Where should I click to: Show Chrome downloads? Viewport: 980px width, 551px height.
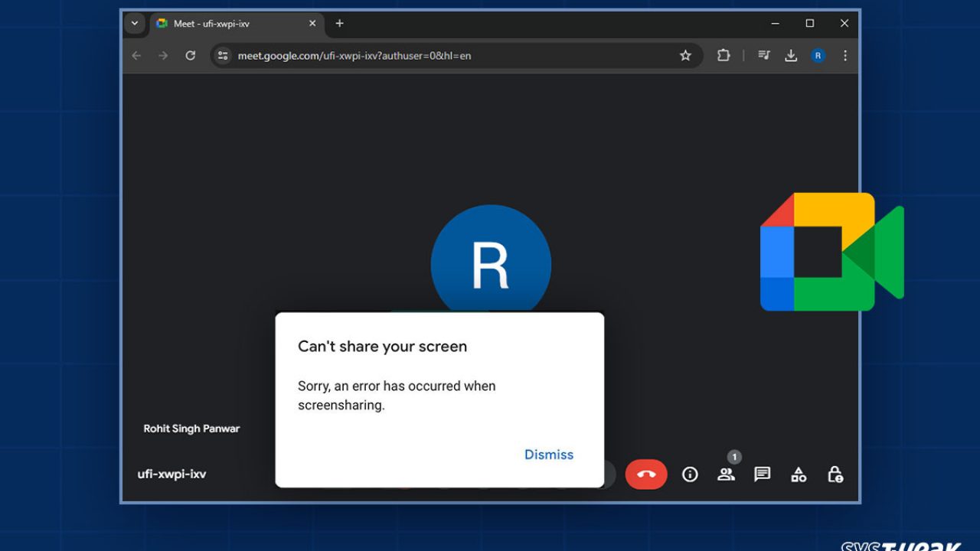click(791, 55)
